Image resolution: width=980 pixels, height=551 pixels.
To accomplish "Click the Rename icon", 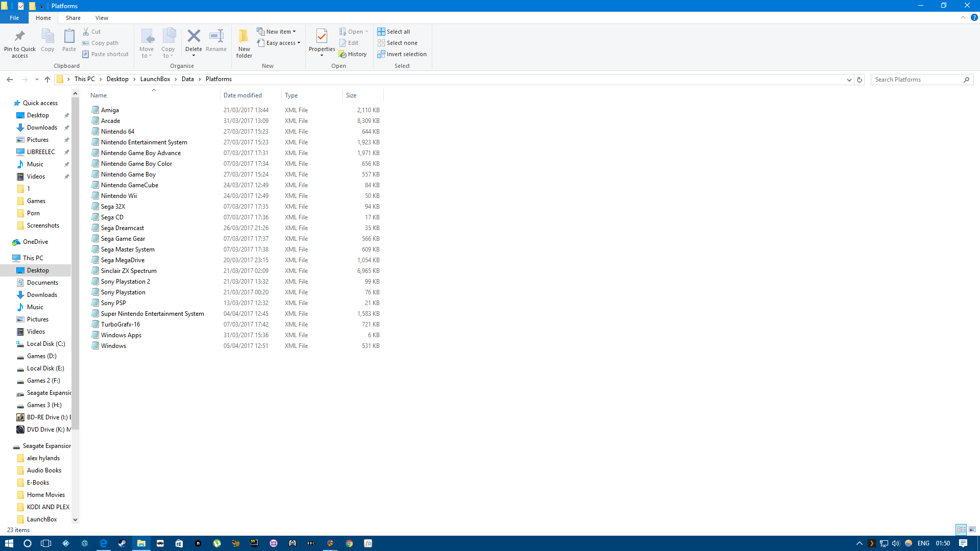I will (216, 36).
